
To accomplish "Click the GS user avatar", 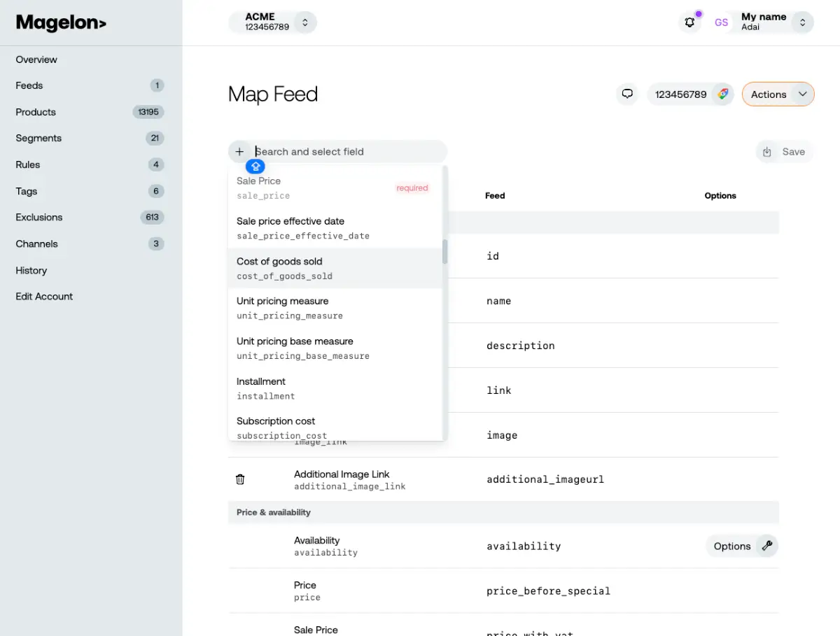I will (x=721, y=22).
